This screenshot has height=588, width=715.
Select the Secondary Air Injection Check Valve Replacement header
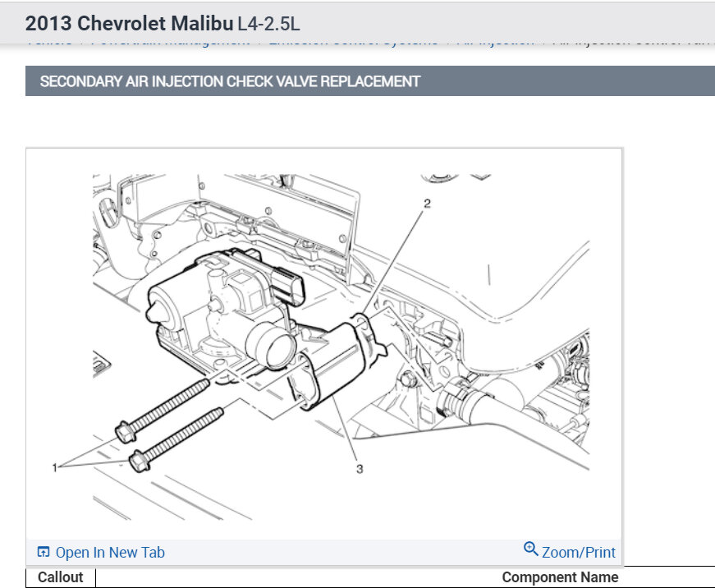point(231,81)
